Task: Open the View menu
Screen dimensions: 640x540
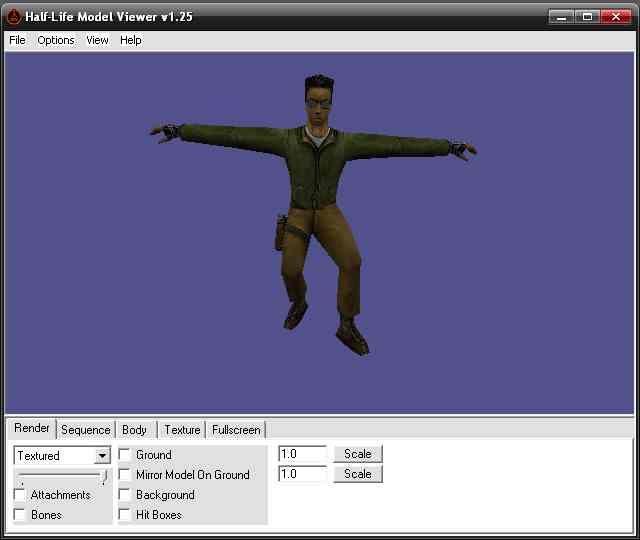Action: tap(97, 40)
